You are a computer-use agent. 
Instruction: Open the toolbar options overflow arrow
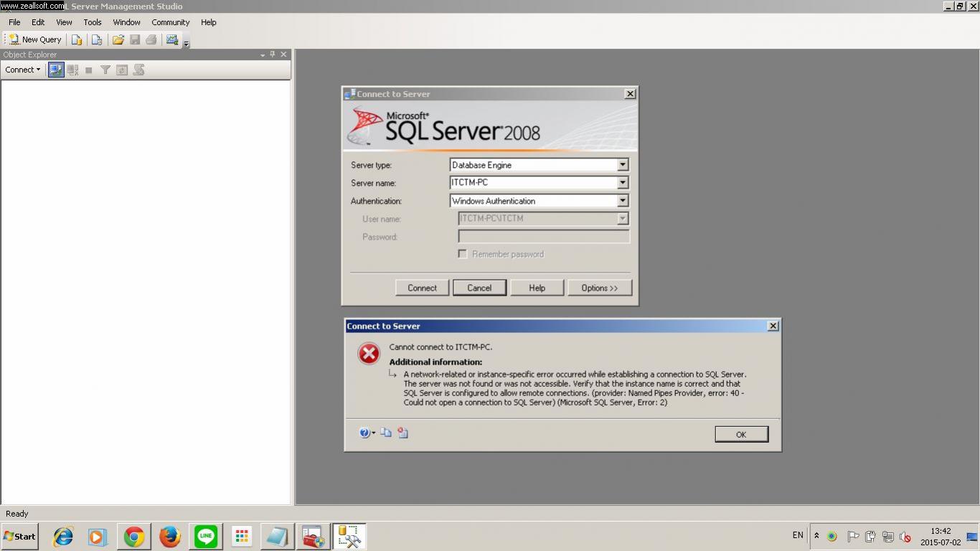[187, 44]
